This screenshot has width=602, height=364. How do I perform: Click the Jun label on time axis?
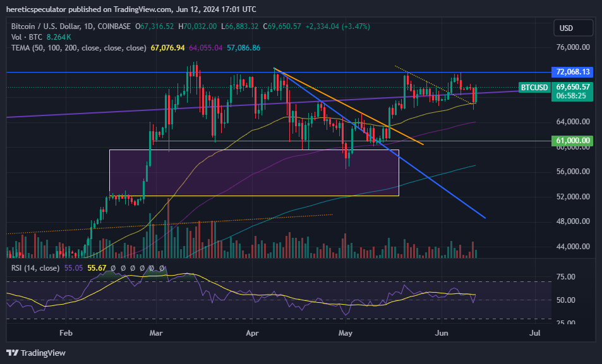[442, 333]
